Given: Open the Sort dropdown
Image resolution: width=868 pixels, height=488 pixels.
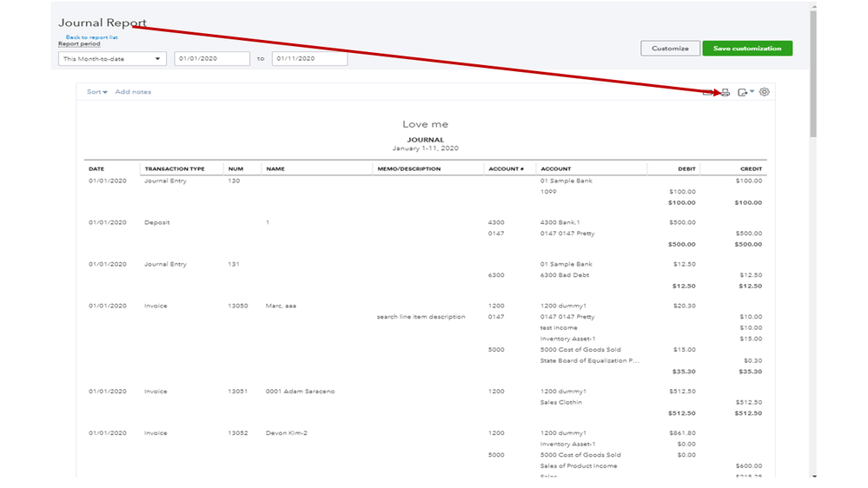Looking at the screenshot, I should [x=96, y=92].
